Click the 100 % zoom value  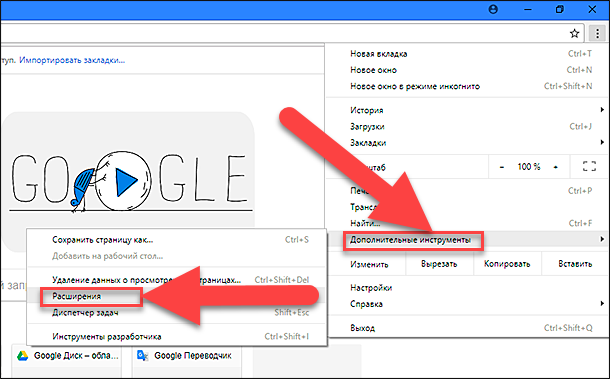coord(529,167)
